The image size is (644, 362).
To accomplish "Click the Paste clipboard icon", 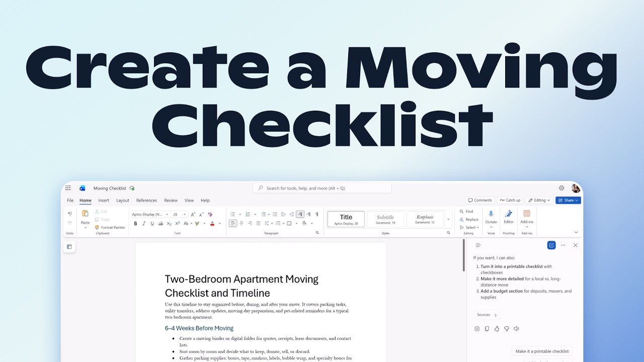I will tap(85, 213).
